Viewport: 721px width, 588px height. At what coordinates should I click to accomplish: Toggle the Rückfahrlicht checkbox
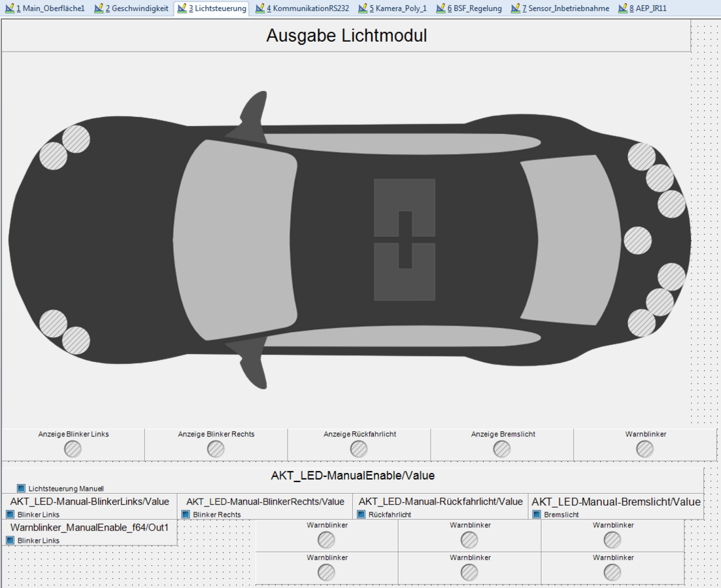point(361,514)
